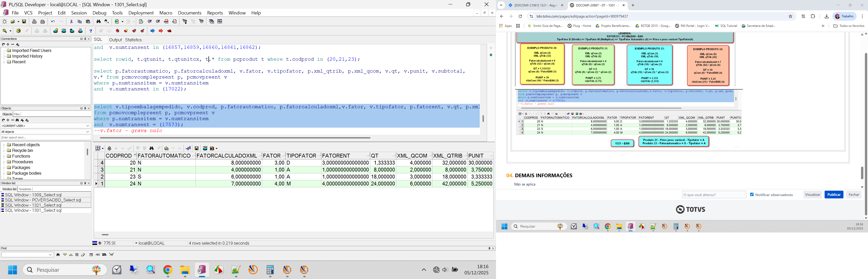868x279 pixels.
Task: Click the Save file toolbar icon
Action: point(24,21)
